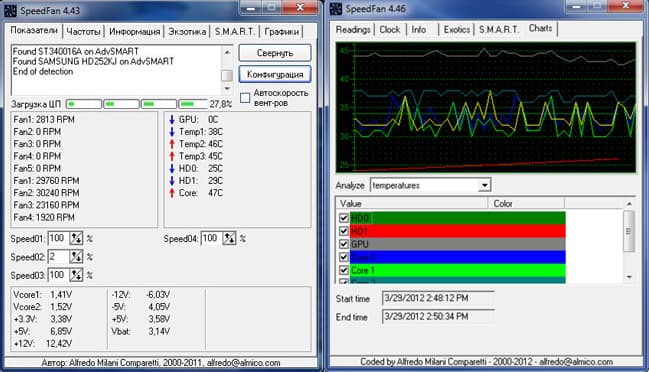
Task: Open the Clock tab
Action: tap(390, 30)
